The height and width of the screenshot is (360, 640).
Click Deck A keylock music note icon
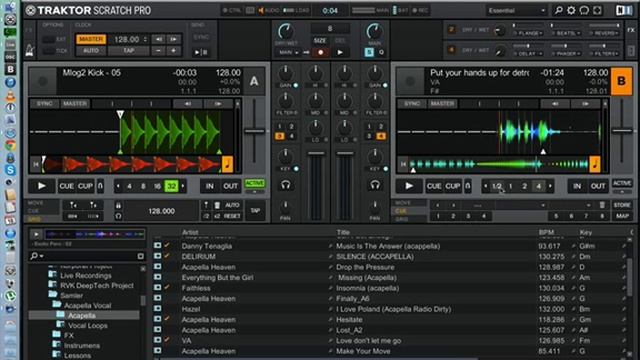(x=227, y=164)
